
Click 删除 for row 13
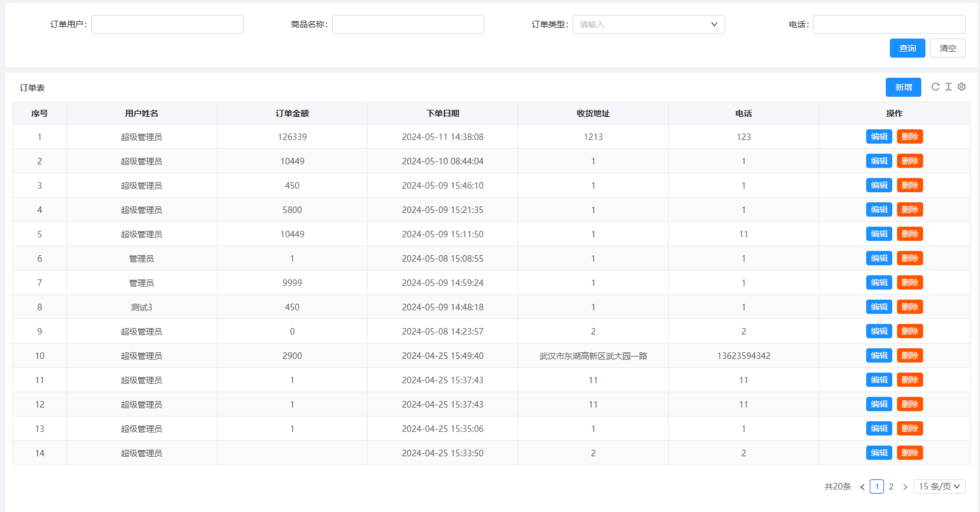pyautogui.click(x=910, y=428)
